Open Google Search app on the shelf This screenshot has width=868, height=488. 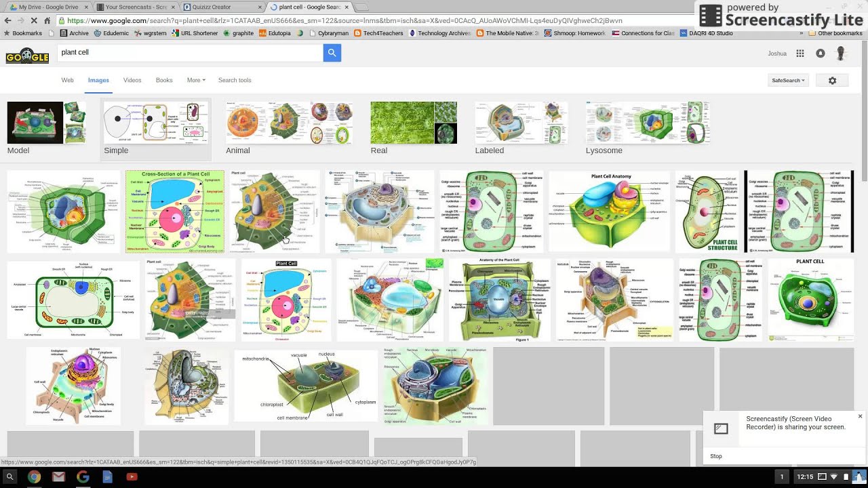pyautogui.click(x=83, y=477)
